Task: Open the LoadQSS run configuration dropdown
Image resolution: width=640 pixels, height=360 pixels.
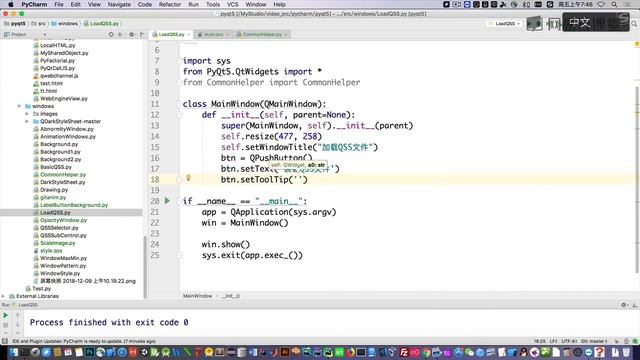Action: (504, 24)
